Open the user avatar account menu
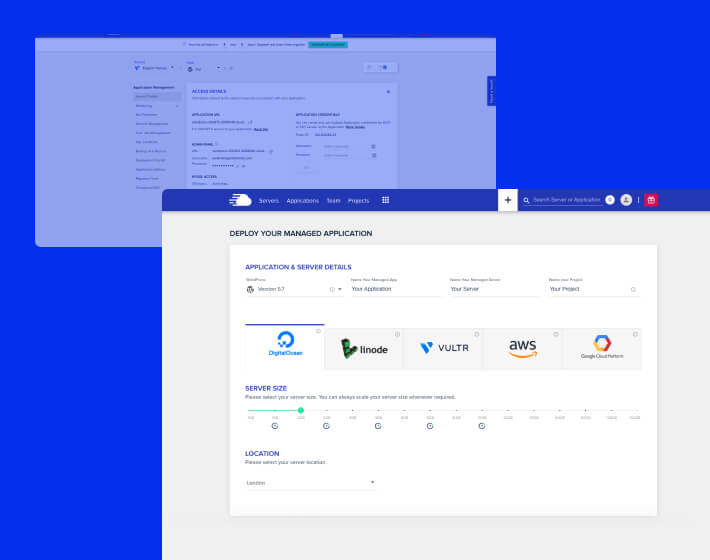Image resolution: width=710 pixels, height=560 pixels. (626, 200)
